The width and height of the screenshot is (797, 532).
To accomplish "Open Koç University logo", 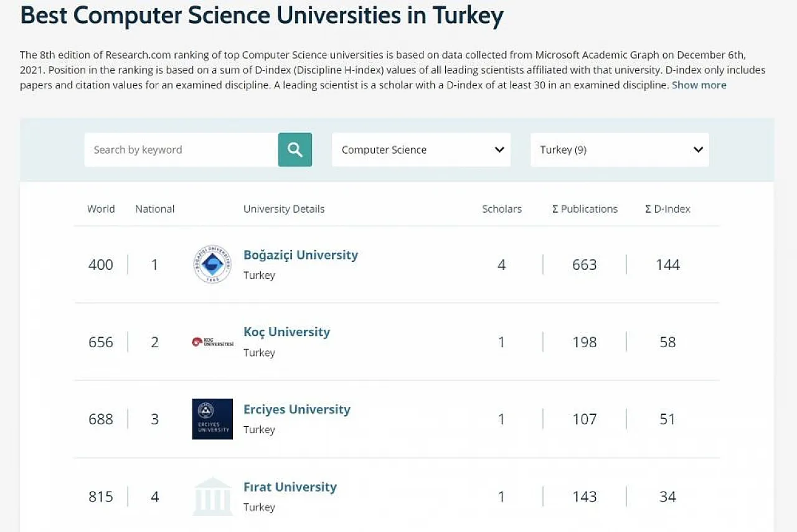I will (212, 342).
